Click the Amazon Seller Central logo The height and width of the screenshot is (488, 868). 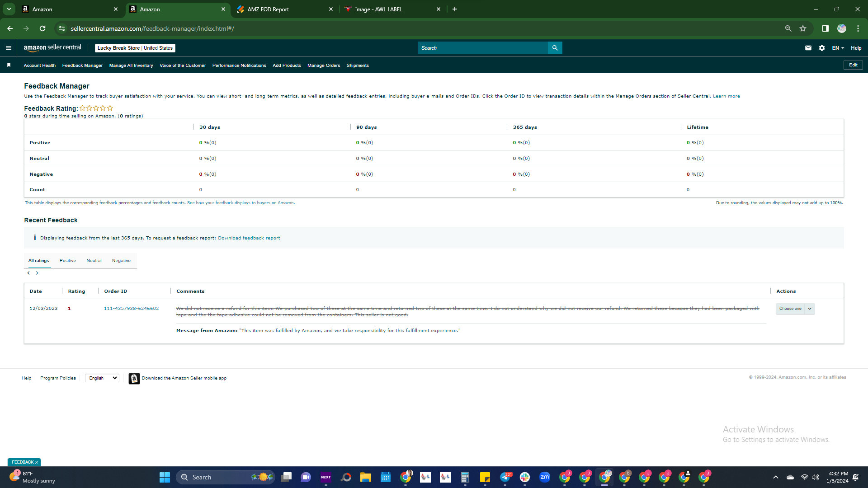coord(52,47)
